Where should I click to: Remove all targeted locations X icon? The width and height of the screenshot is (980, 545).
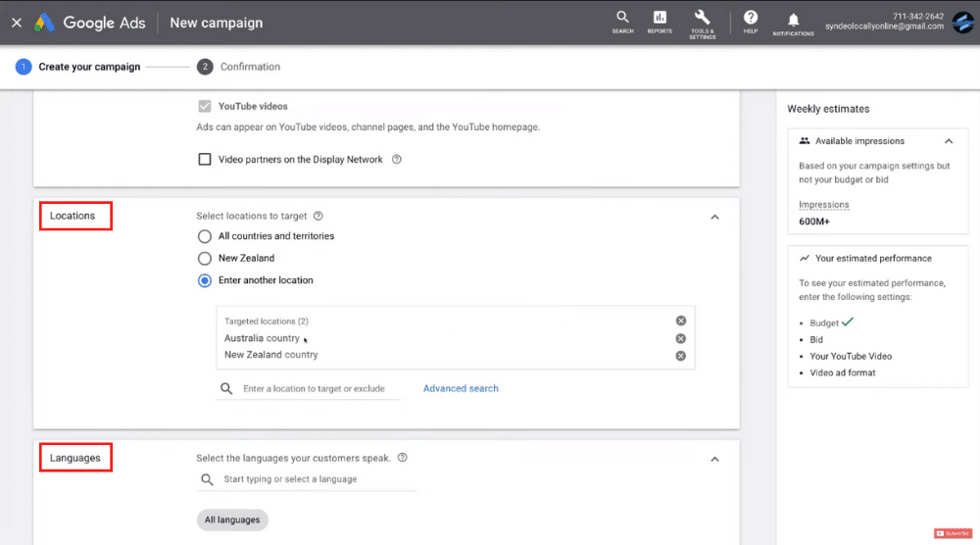(681, 321)
